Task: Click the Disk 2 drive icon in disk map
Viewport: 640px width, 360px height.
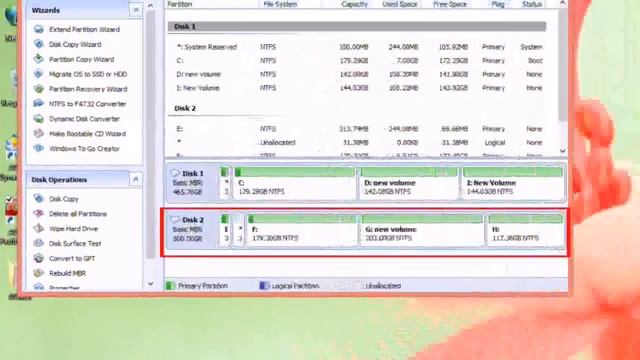Action: (175, 220)
